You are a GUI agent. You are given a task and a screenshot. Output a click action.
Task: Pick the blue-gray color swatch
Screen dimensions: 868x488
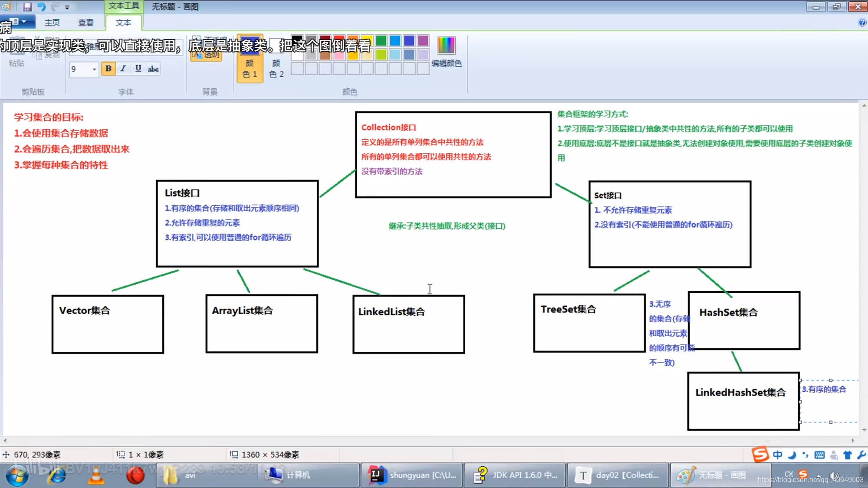pos(409,55)
